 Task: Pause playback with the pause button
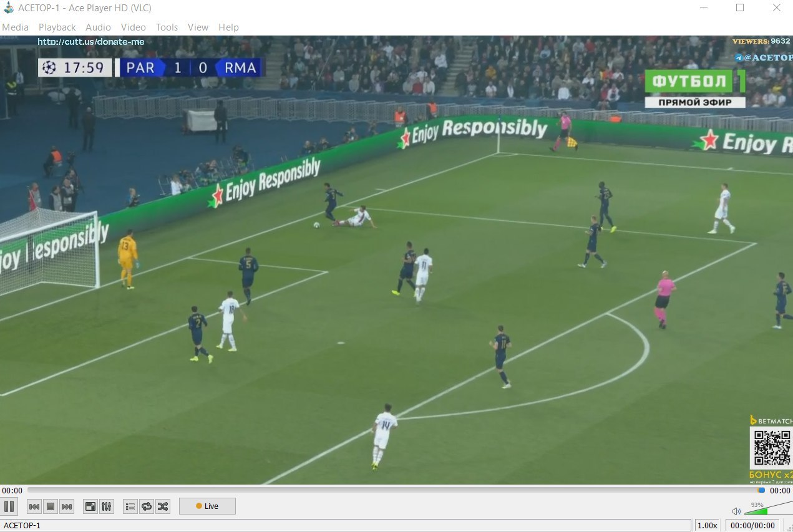coord(9,506)
